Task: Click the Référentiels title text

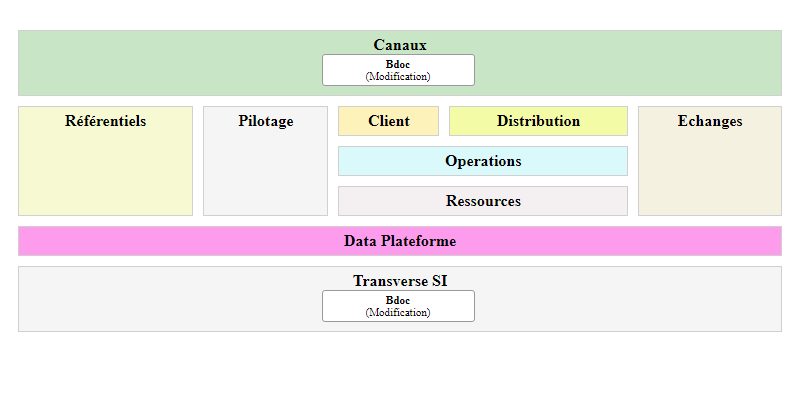Action: (105, 121)
